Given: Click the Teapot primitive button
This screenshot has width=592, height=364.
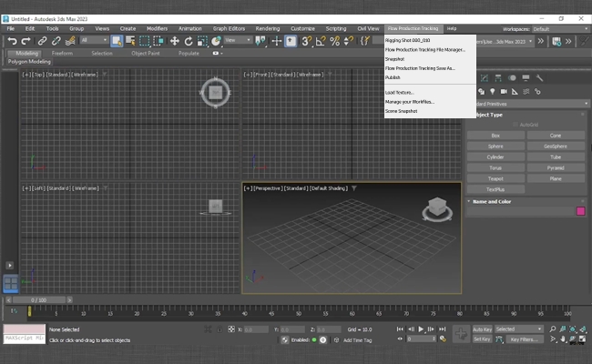Looking at the screenshot, I should coord(495,178).
